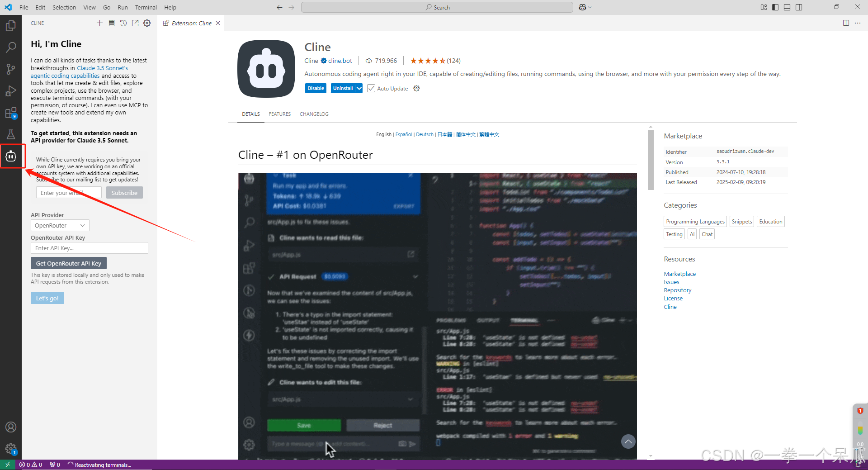Image resolution: width=868 pixels, height=470 pixels.
Task: Toggle bottom panel icon
Action: [x=787, y=7]
